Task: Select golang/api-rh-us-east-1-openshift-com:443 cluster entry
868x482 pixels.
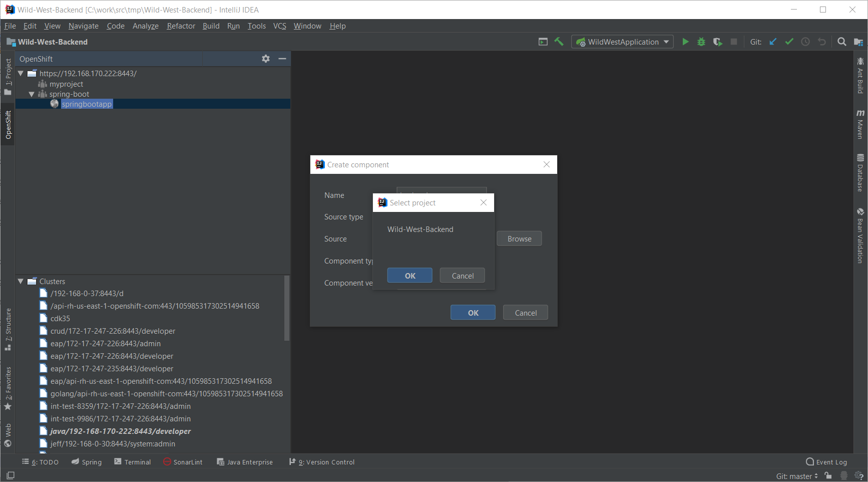Action: 166,394
